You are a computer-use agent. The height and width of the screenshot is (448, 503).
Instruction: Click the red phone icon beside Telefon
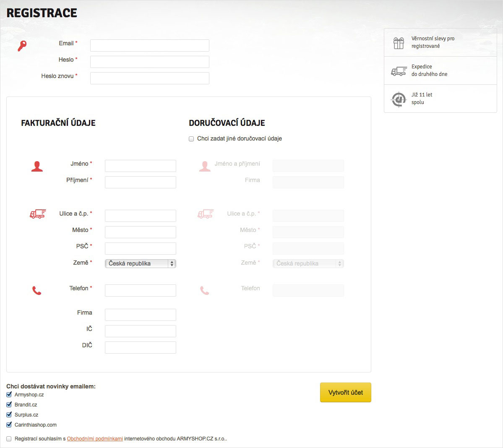[x=37, y=290]
